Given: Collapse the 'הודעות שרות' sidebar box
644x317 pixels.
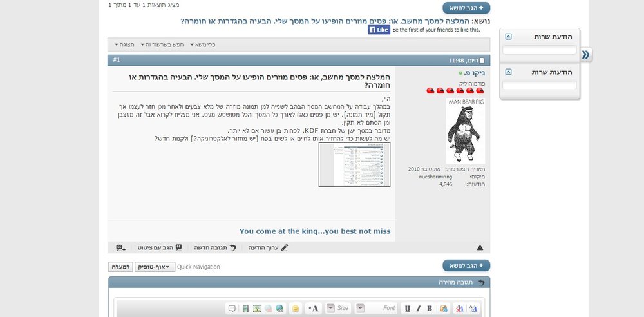Looking at the screenshot, I should pyautogui.click(x=508, y=72).
